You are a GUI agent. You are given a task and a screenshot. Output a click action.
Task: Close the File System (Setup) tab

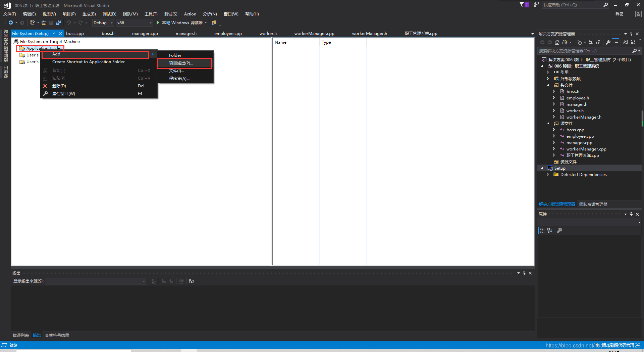click(x=60, y=34)
